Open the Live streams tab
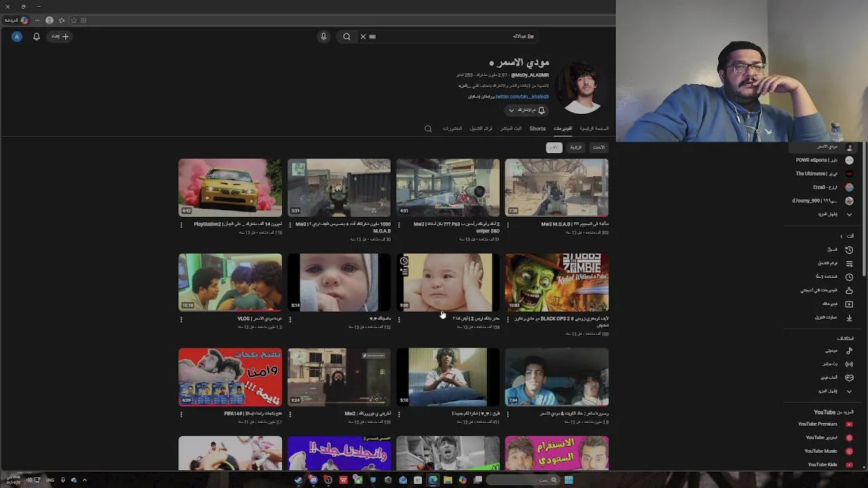Screen dimensions: 868x488 pyautogui.click(x=511, y=128)
